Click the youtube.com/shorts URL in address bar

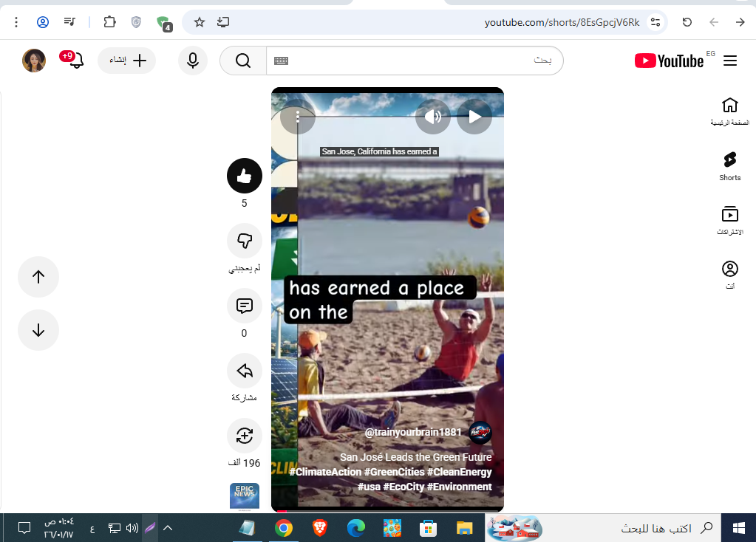562,23
